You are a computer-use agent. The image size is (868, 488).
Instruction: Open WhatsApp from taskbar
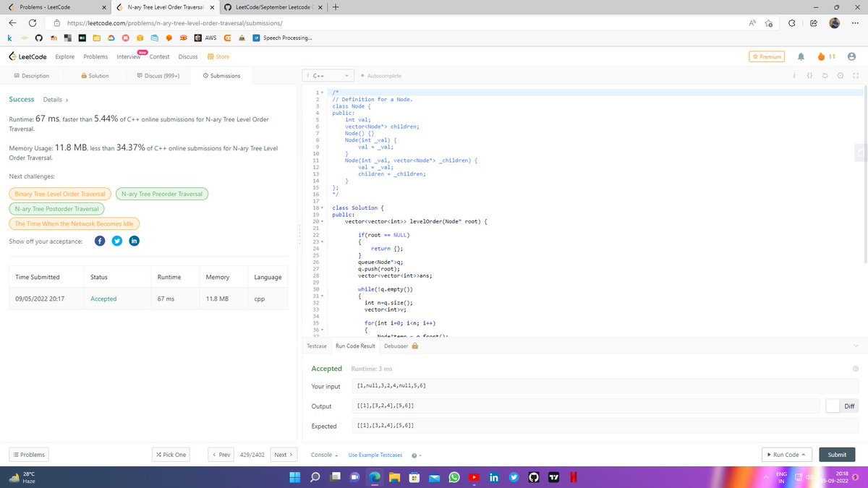point(454,478)
